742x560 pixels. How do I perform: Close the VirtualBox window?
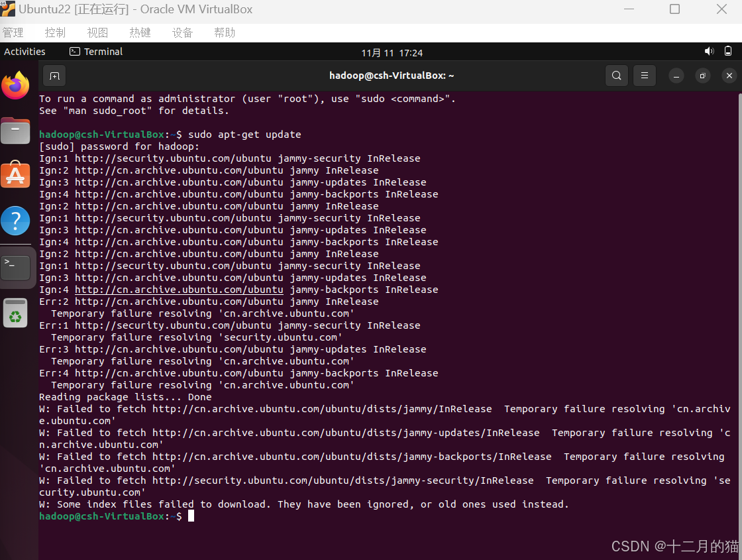(721, 9)
